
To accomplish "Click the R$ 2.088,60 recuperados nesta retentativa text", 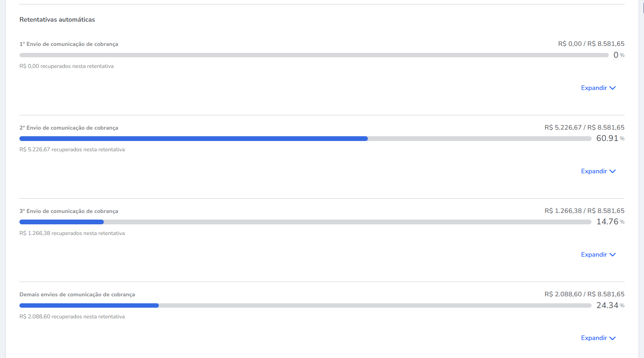I will coord(72,317).
